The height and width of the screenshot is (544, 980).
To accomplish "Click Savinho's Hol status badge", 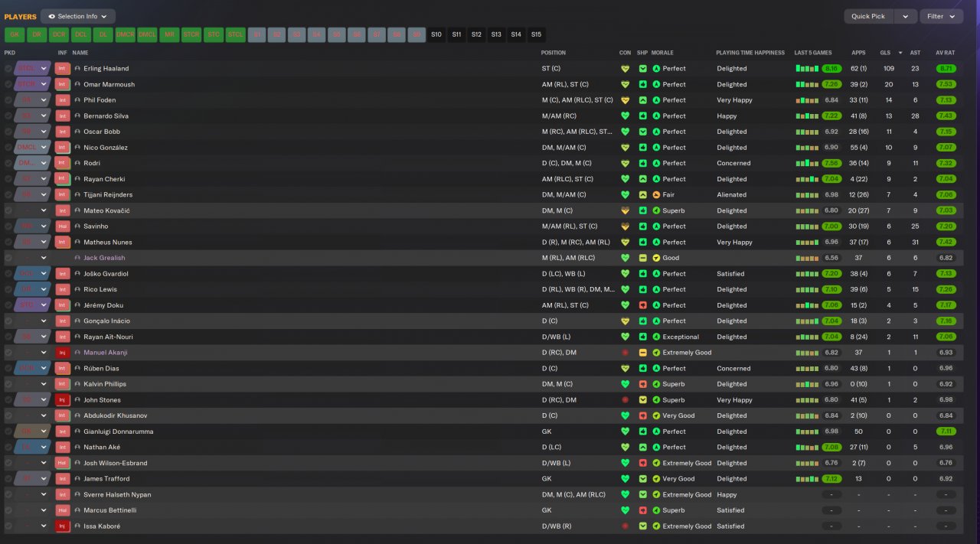I will coord(63,226).
